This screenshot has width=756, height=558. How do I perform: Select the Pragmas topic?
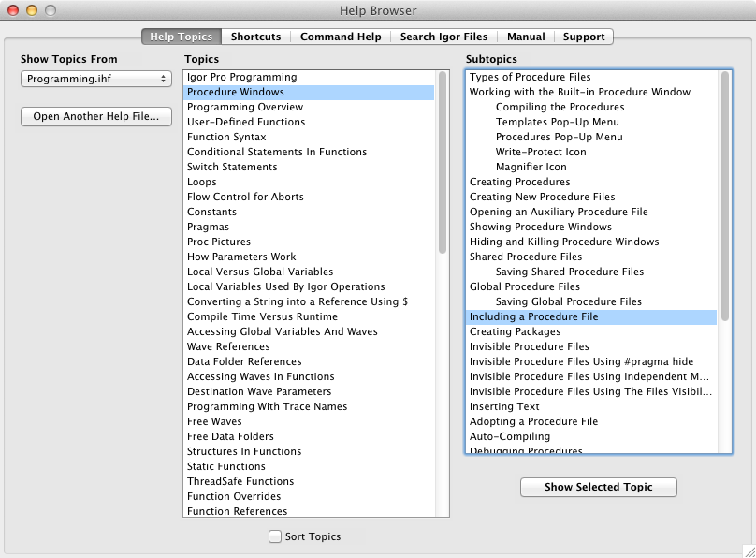click(x=309, y=227)
